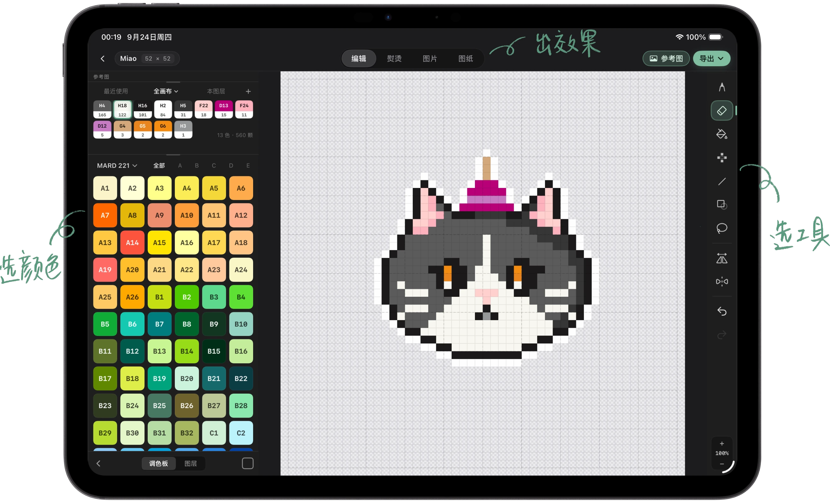
Task: Click the flip horizontal icon
Action: (x=721, y=259)
